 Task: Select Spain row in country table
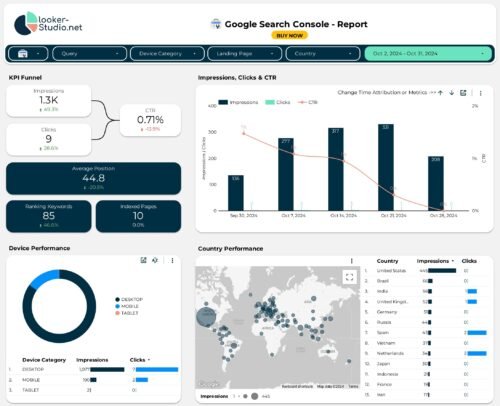coord(426,333)
